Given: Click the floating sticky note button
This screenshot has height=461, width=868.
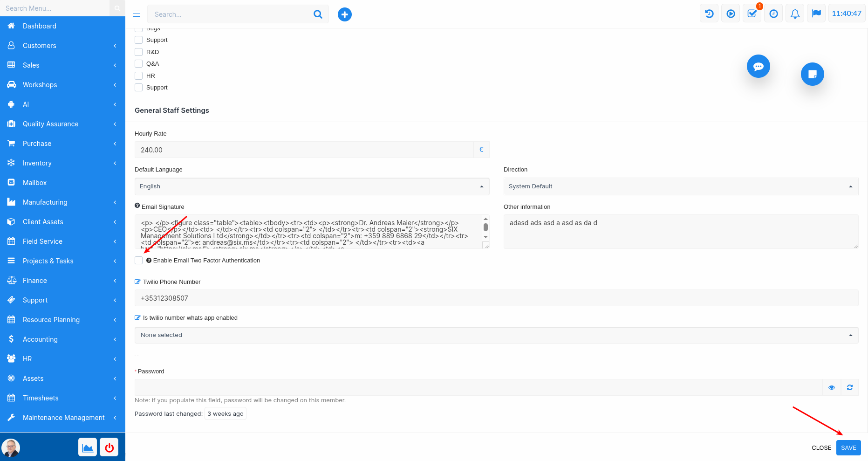Looking at the screenshot, I should (x=812, y=74).
